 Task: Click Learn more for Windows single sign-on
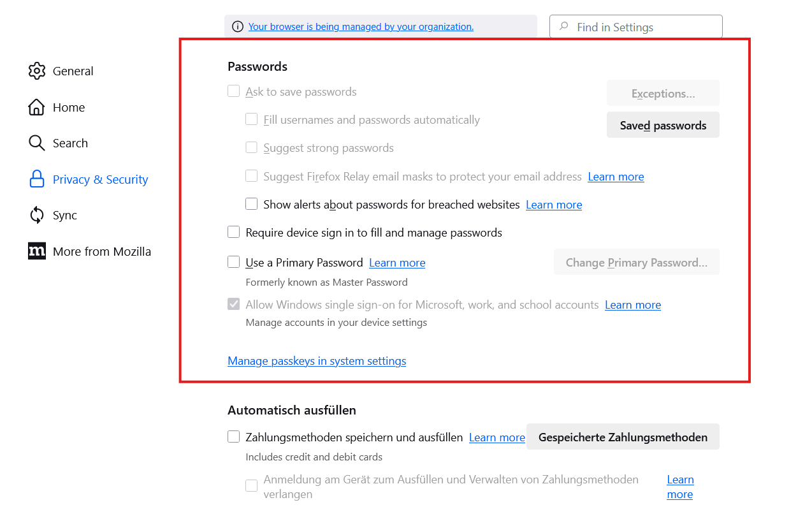pyautogui.click(x=633, y=305)
